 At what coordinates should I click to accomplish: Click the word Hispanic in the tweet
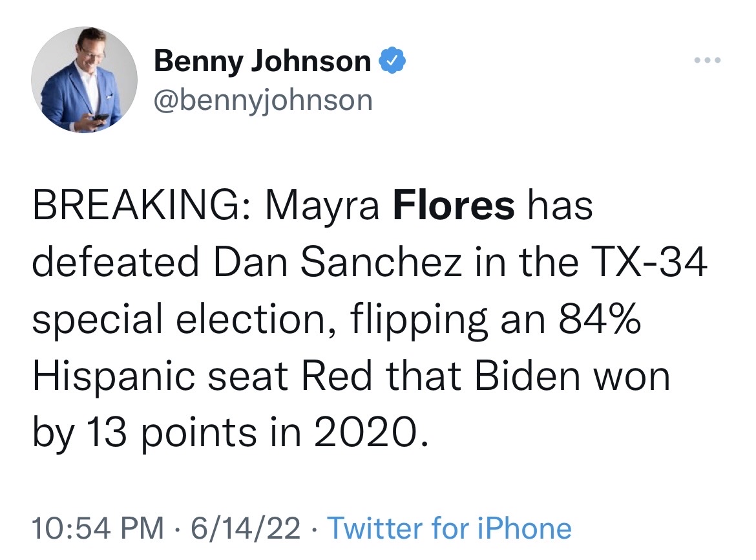coord(114,377)
